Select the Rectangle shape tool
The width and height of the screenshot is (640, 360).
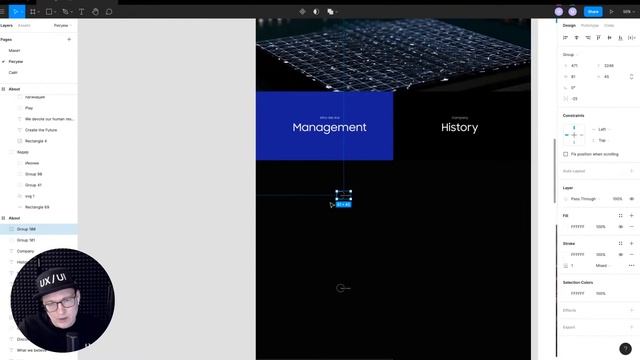pyautogui.click(x=49, y=12)
